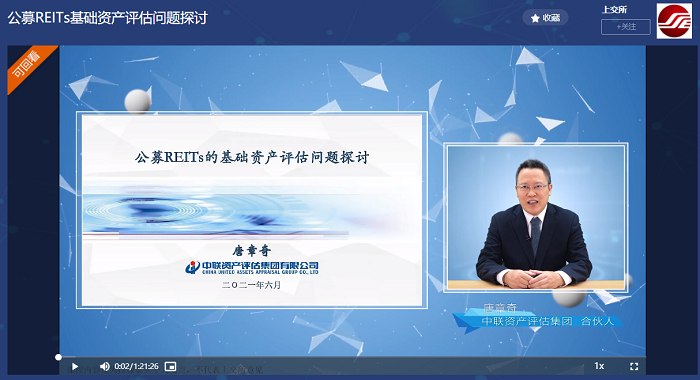
Task: Open the Shanghai Stock Exchange logo avatar
Action: pos(674,21)
